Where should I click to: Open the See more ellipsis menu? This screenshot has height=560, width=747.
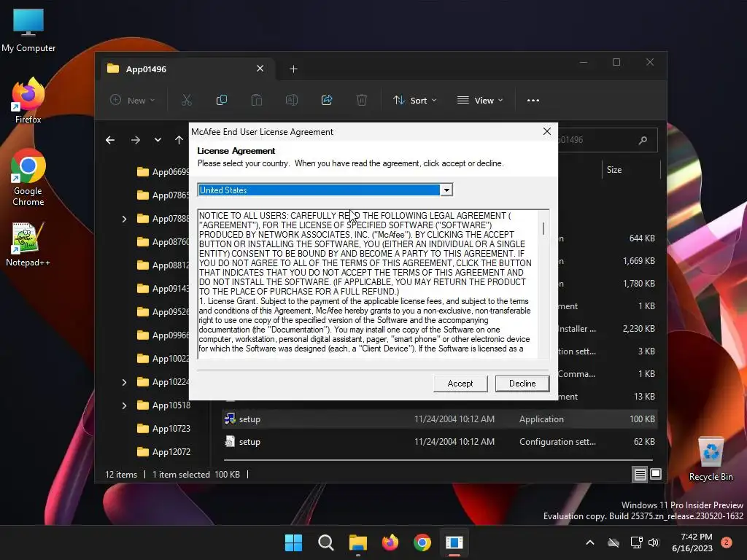point(533,101)
